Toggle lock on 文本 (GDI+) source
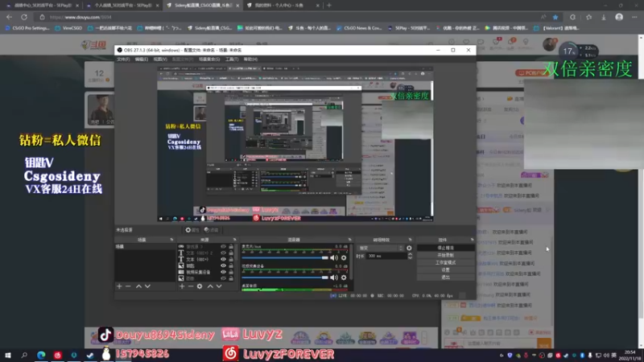Viewport: 644px width, 362px height. (x=231, y=259)
